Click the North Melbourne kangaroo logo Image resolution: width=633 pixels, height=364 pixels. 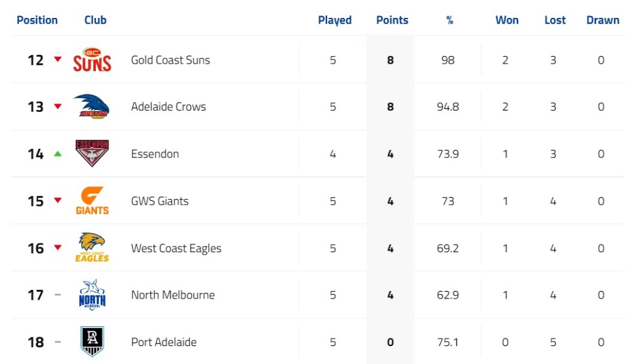[x=92, y=295]
